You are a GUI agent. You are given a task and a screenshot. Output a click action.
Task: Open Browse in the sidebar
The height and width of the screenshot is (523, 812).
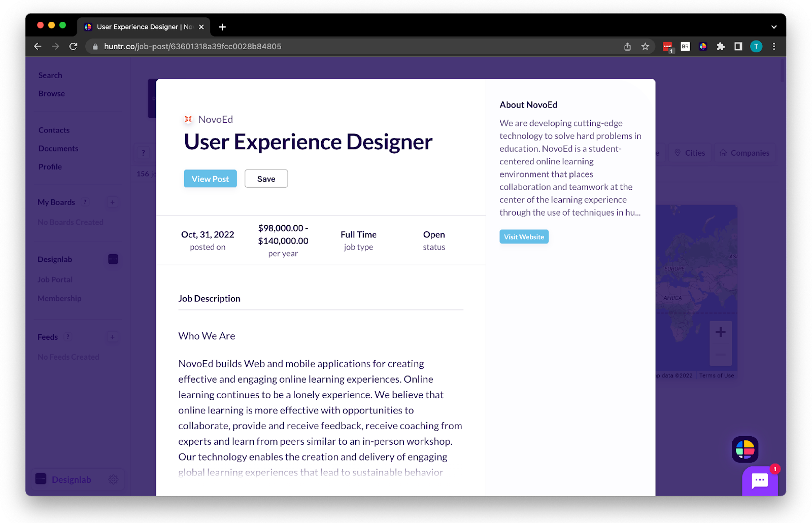click(52, 93)
